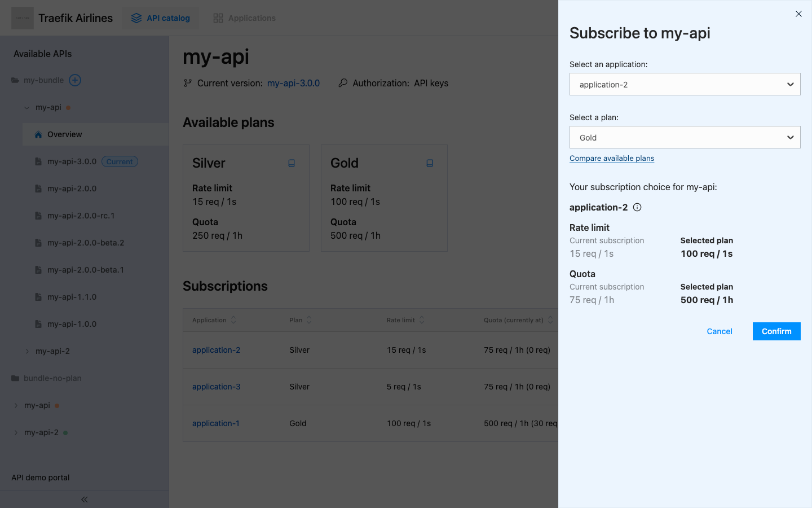Click the documentation icon on the Silver plan card
The height and width of the screenshot is (508, 812).
(292, 163)
